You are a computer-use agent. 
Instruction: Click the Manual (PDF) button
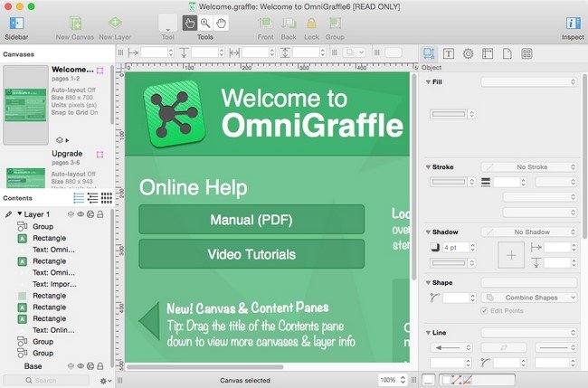[251, 219]
